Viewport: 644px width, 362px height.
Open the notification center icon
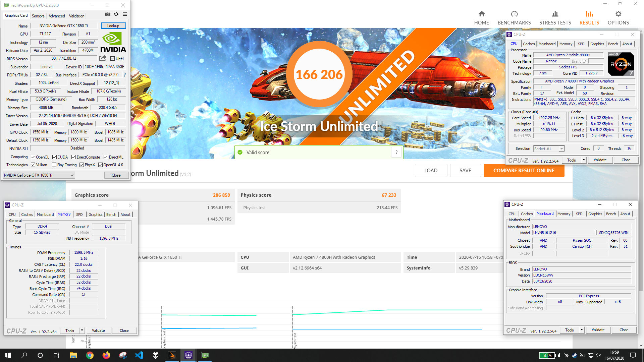[633, 355]
